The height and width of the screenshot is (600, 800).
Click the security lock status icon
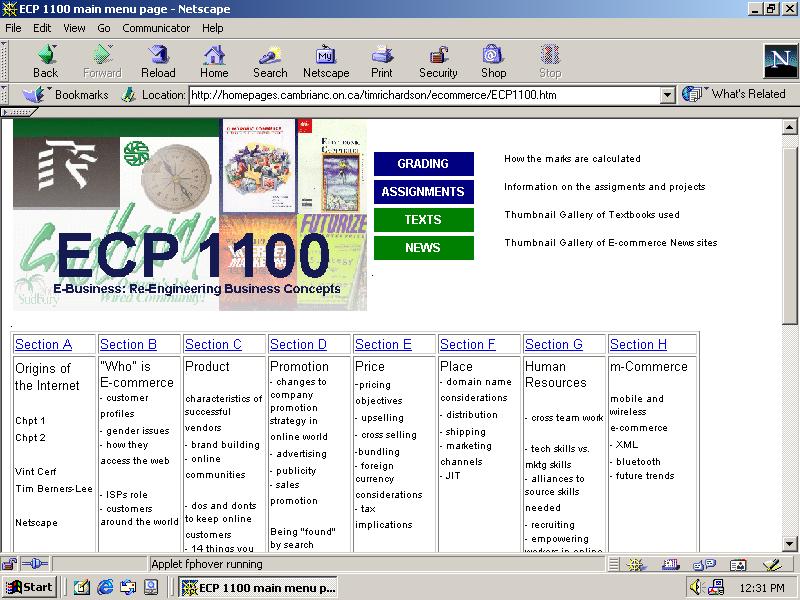click(9, 564)
